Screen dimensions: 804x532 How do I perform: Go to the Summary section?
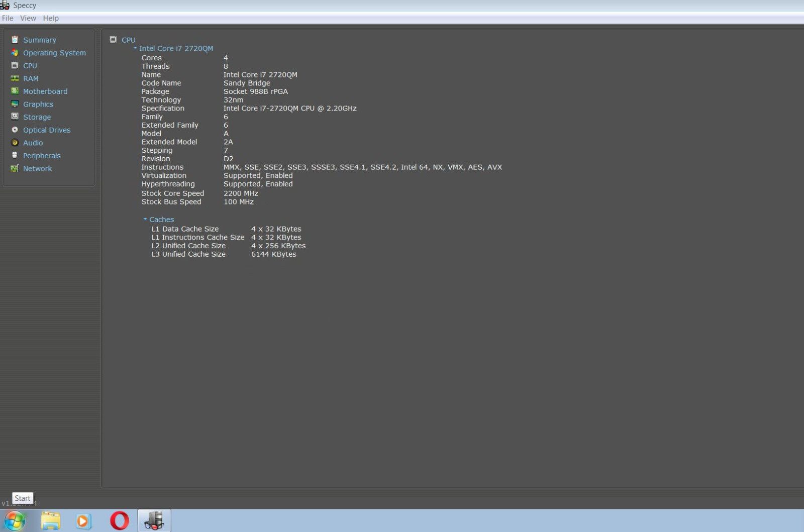pyautogui.click(x=40, y=40)
